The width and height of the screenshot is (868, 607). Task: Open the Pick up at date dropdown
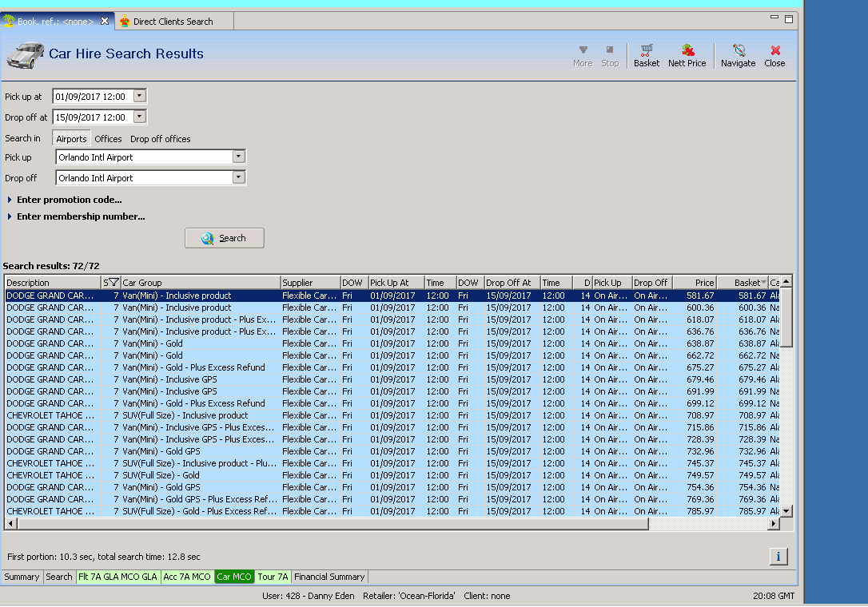click(140, 96)
